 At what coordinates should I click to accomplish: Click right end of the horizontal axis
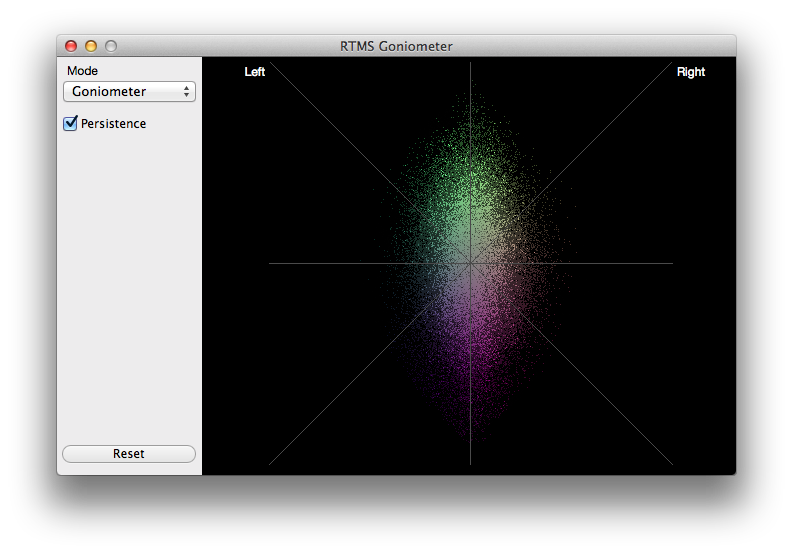click(x=671, y=264)
